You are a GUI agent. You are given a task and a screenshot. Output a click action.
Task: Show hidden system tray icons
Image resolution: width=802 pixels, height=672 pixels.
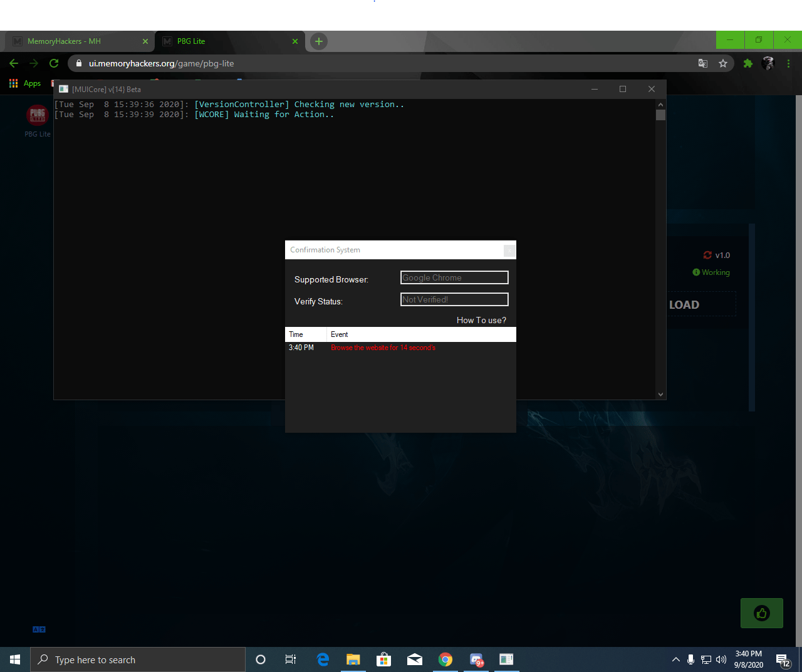pyautogui.click(x=675, y=659)
